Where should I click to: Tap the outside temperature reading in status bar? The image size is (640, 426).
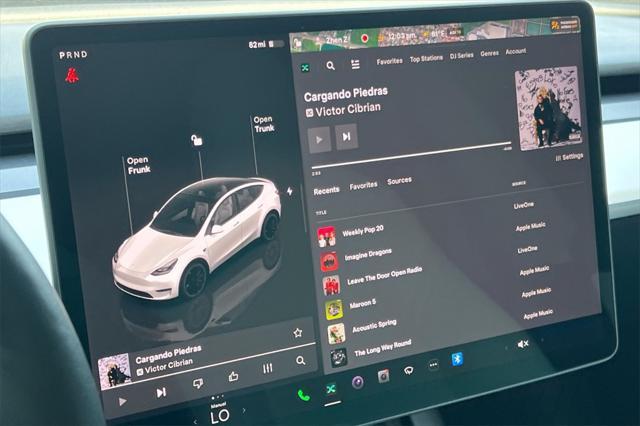click(438, 33)
